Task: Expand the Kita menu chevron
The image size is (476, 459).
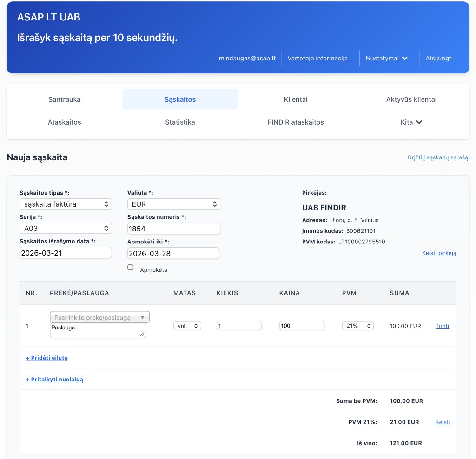Action: (x=419, y=122)
